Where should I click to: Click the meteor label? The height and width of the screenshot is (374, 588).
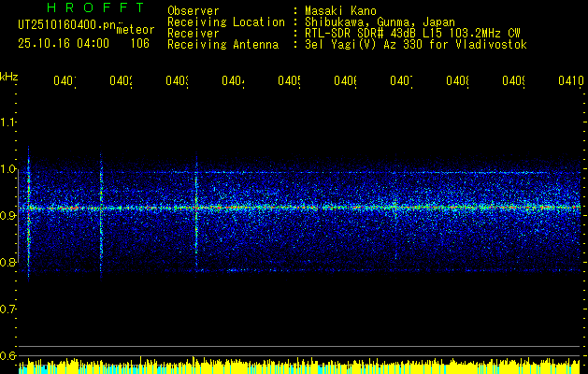point(136,30)
